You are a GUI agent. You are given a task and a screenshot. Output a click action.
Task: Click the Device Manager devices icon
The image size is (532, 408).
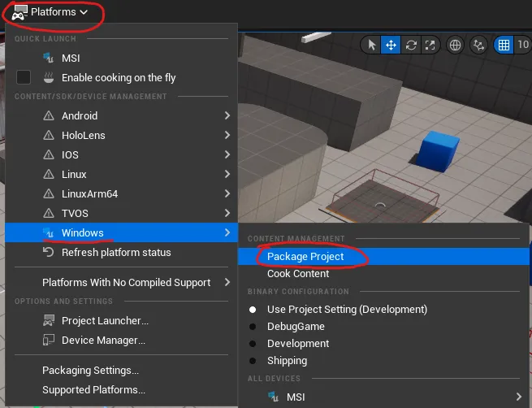tap(49, 340)
